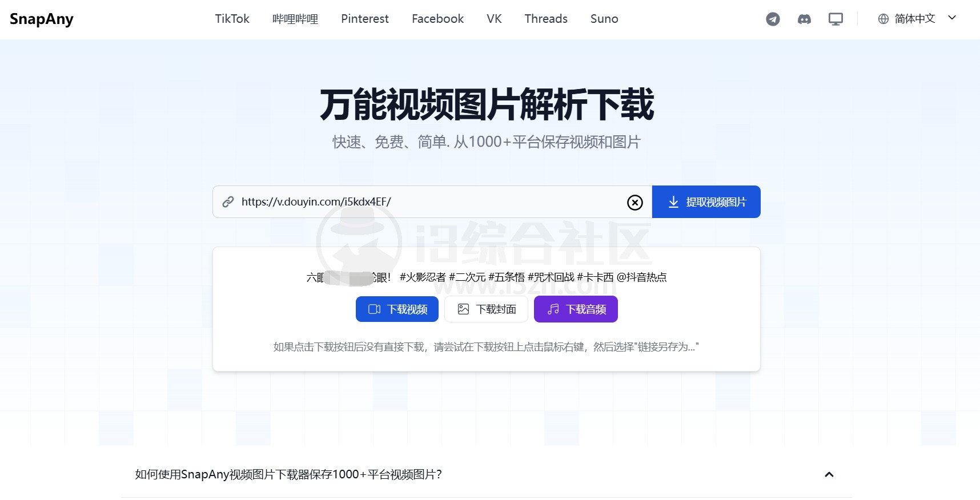
Task: Click the blue 提取视频图片 button
Action: (706, 202)
